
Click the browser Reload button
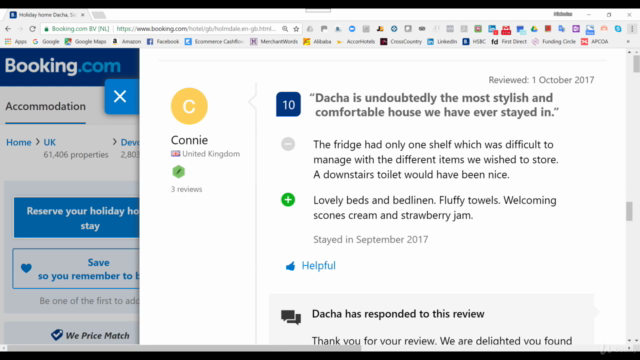(x=33, y=29)
